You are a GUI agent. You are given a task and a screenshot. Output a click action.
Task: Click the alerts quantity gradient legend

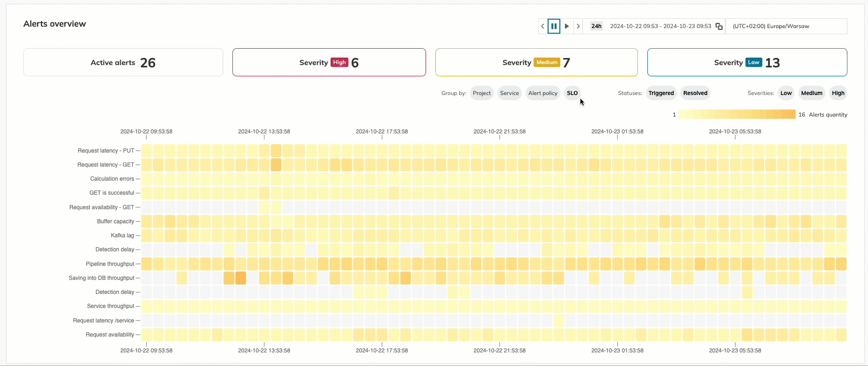point(737,114)
